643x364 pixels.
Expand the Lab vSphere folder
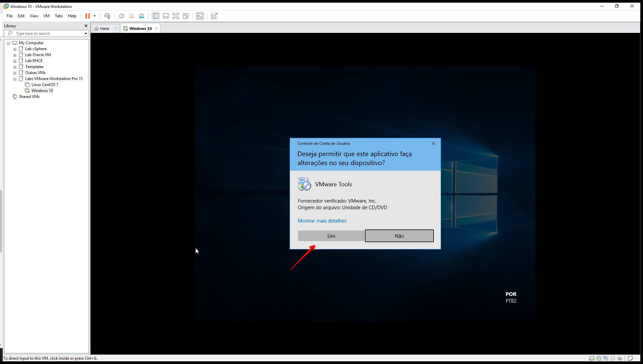(x=15, y=49)
